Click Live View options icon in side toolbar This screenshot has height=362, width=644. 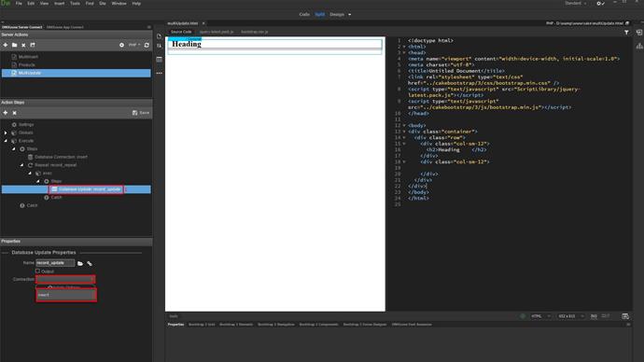pyautogui.click(x=159, y=60)
